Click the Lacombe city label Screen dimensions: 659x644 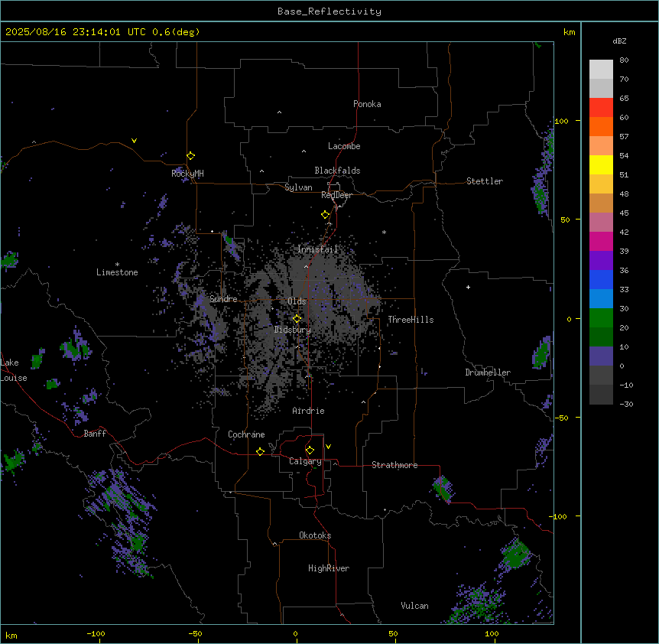[x=344, y=146]
